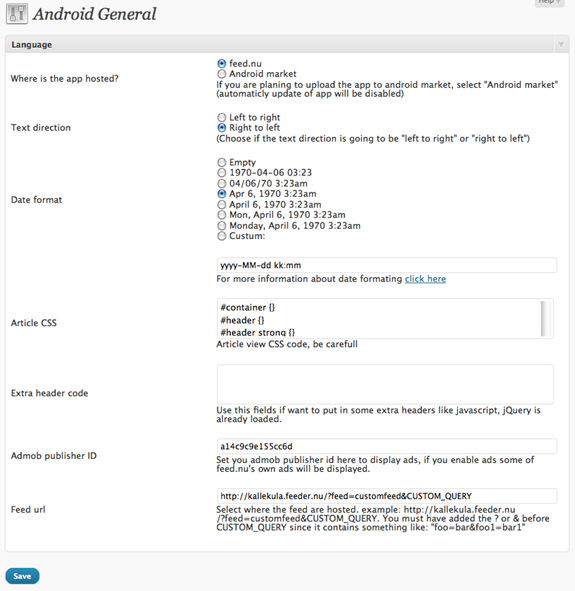Select Mon, April 6, 1970 date format
575x591 pixels.
(222, 215)
